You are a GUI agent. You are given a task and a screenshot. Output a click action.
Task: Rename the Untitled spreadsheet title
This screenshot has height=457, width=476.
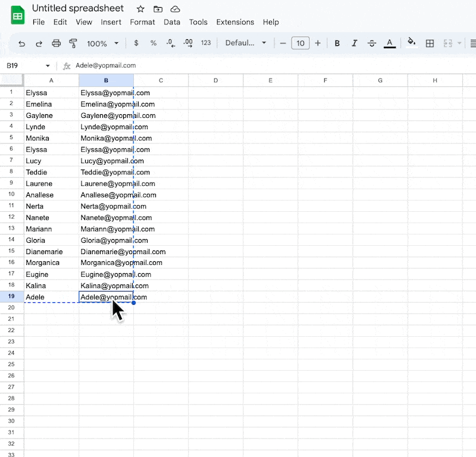[x=78, y=8]
